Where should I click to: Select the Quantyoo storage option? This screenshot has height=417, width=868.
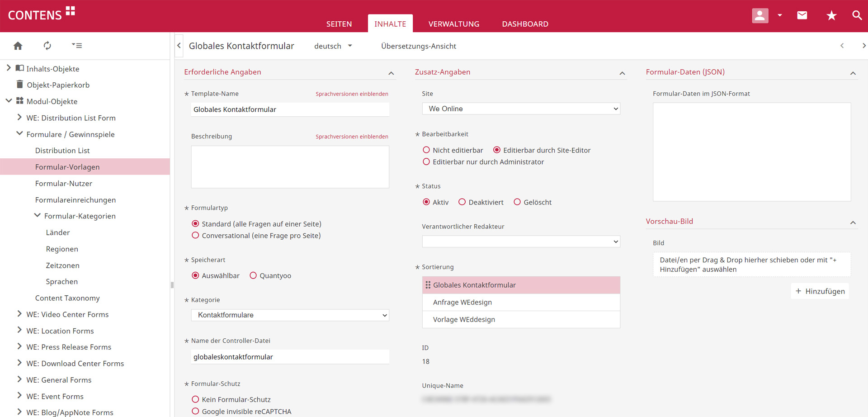[253, 275]
